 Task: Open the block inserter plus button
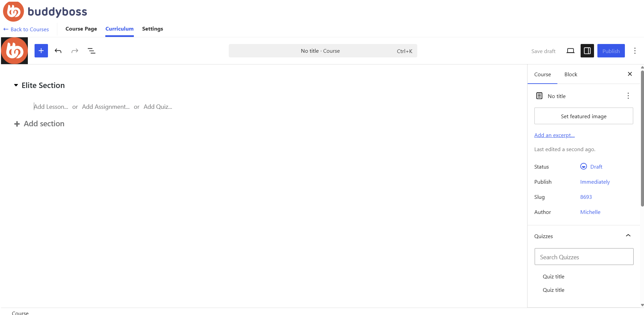41,51
